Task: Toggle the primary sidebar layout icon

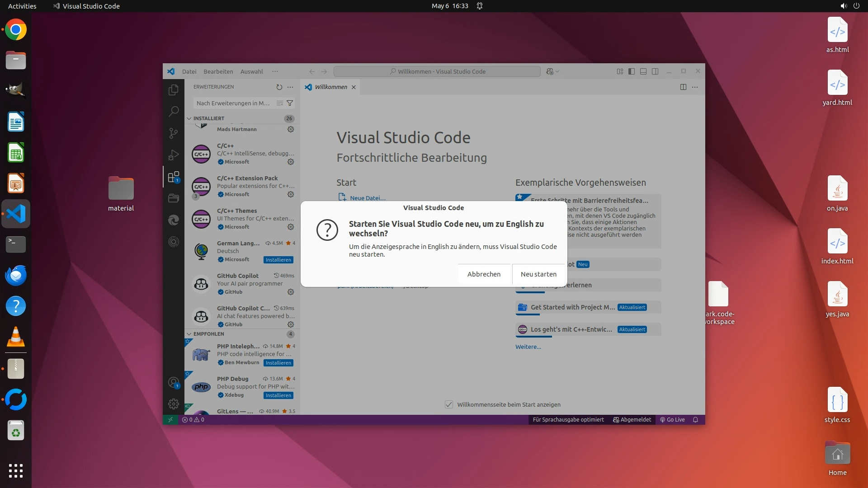Action: coord(632,71)
